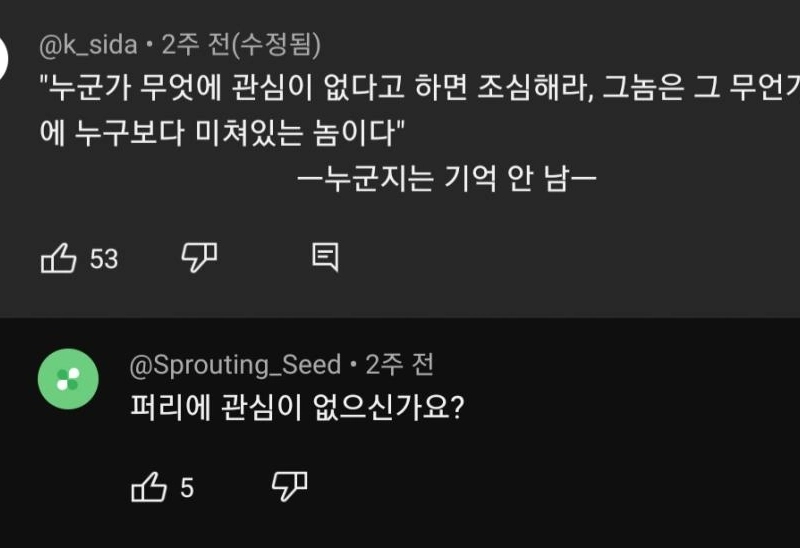Like the reply by @Sprouting_Seed

tap(148, 488)
